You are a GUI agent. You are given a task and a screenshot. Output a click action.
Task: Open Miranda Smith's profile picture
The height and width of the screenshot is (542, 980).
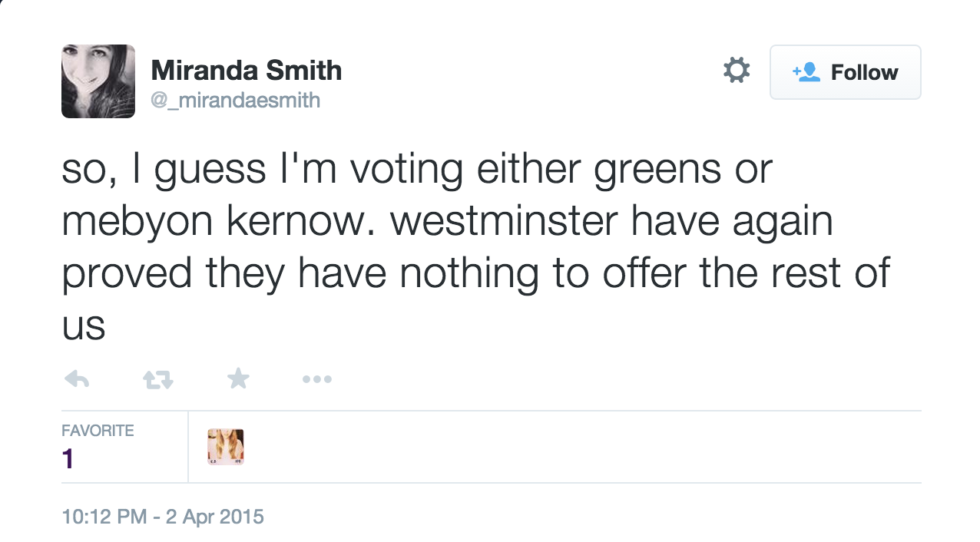(98, 81)
